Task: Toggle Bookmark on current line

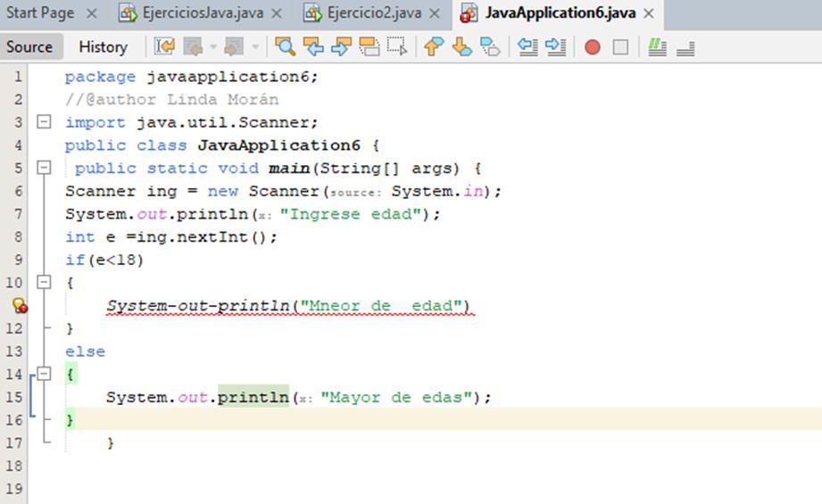Action: click(490, 46)
